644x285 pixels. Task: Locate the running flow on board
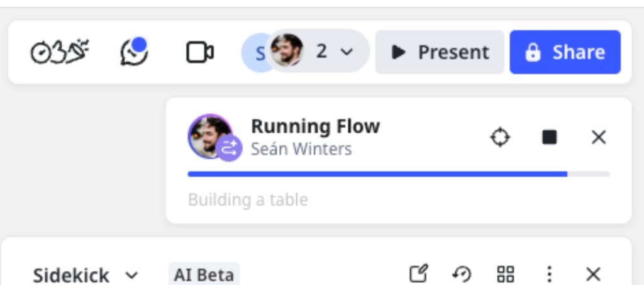tap(500, 137)
